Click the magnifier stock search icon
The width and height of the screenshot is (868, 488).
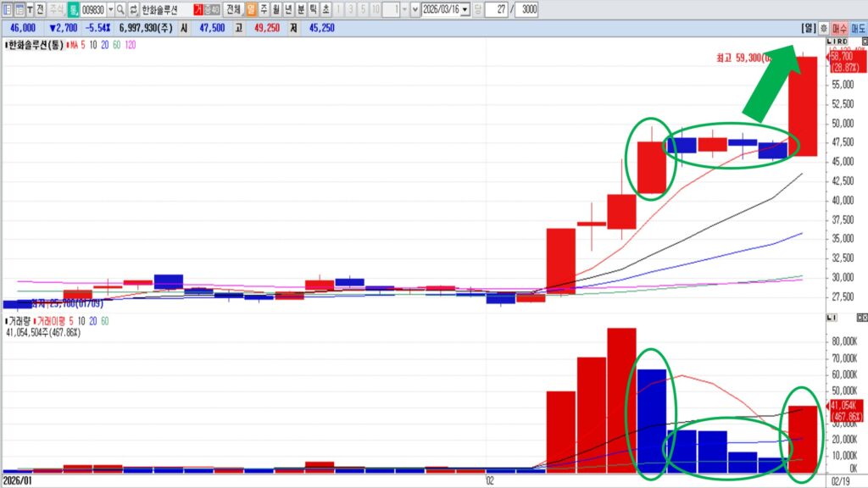click(120, 9)
